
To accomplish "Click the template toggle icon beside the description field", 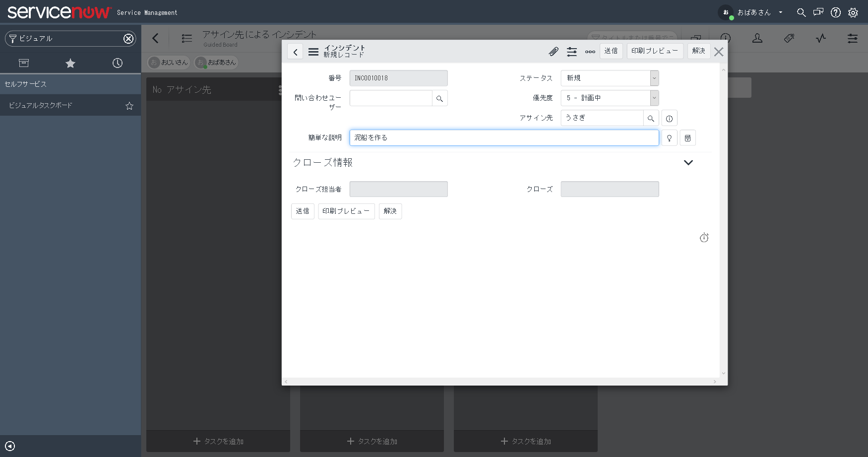I will pos(687,137).
